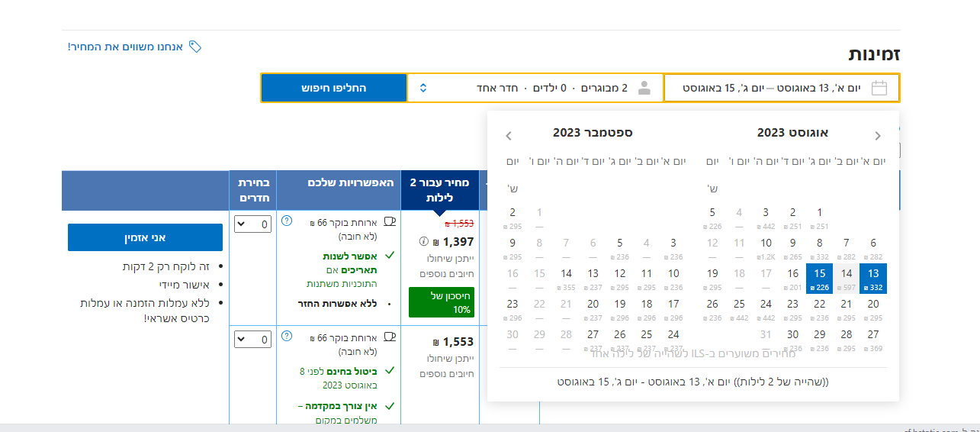This screenshot has width=980, height=432.
Task: Go to previous month via calendar right chevron
Action: point(877,136)
